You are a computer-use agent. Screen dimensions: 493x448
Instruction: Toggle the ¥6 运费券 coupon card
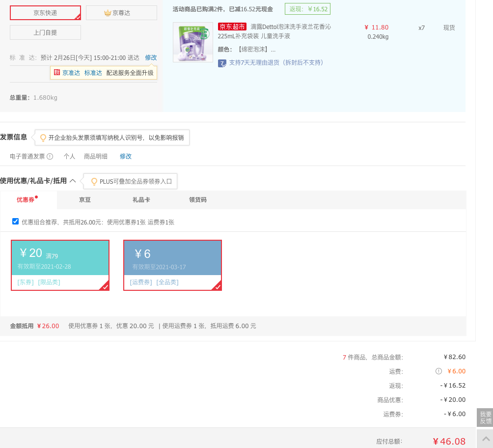click(173, 265)
